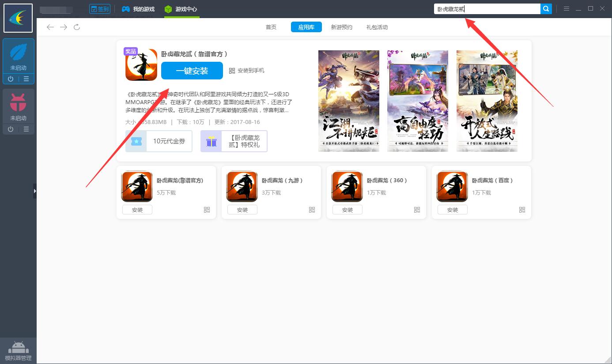Switch to 游戏中心 tab

click(x=181, y=9)
